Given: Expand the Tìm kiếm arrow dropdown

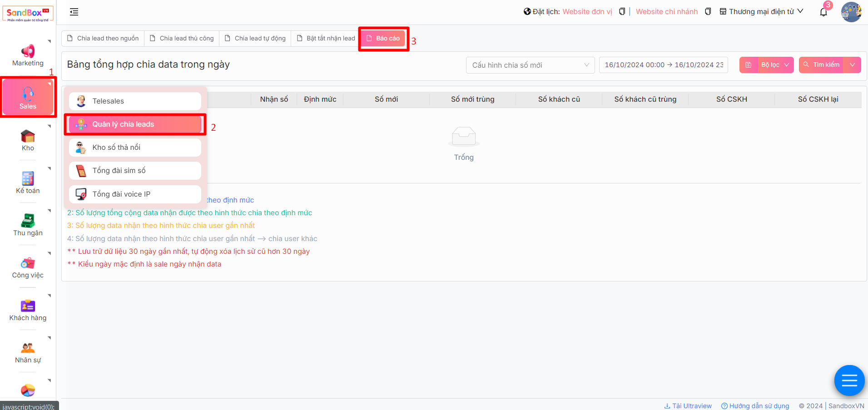Looking at the screenshot, I should pyautogui.click(x=852, y=65).
